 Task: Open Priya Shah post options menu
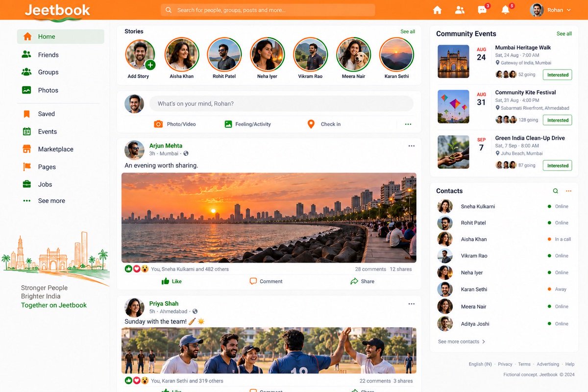412,304
